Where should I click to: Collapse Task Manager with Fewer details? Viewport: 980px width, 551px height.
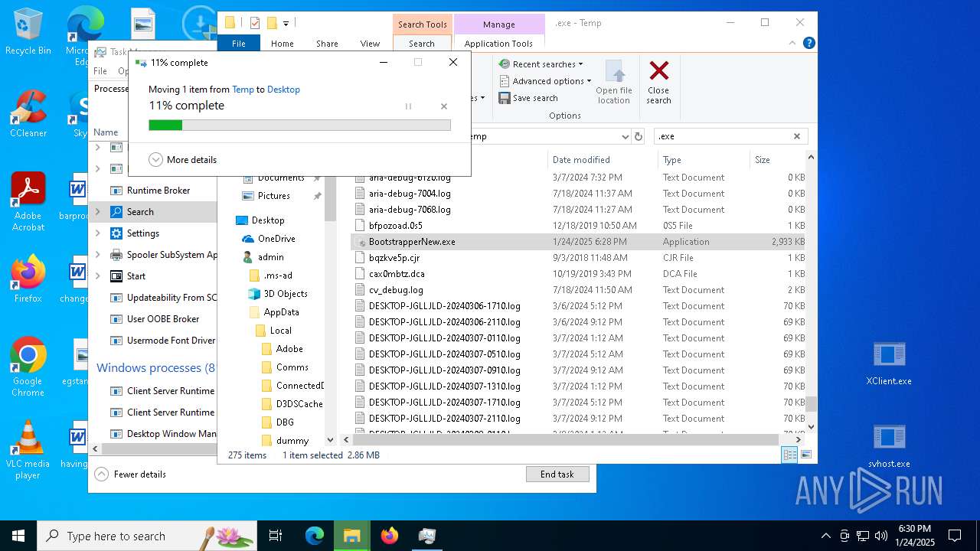[130, 474]
